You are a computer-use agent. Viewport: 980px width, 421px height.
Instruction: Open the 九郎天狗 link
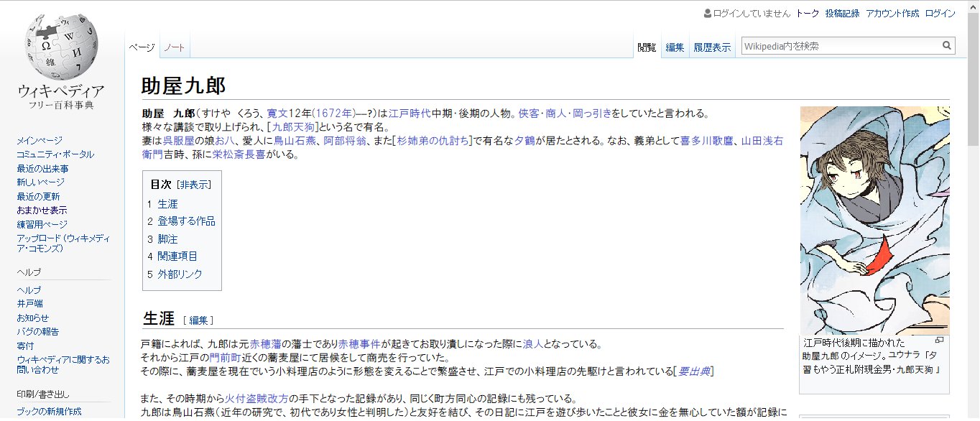tap(292, 127)
